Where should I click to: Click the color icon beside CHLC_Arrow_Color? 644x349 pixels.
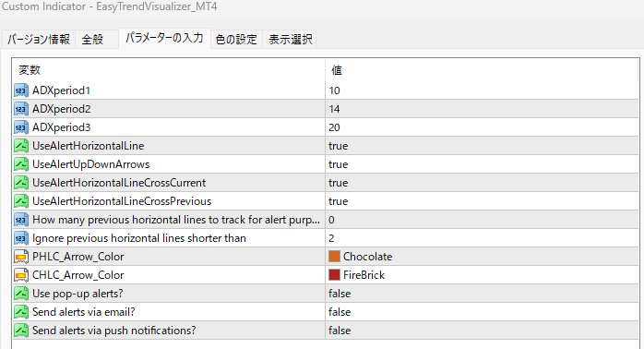tap(21, 275)
